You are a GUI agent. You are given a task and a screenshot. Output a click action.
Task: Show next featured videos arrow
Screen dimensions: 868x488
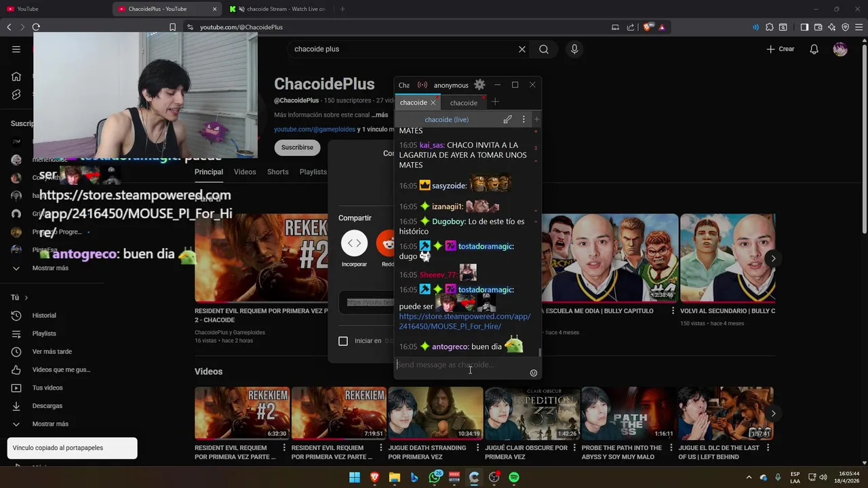(773, 258)
